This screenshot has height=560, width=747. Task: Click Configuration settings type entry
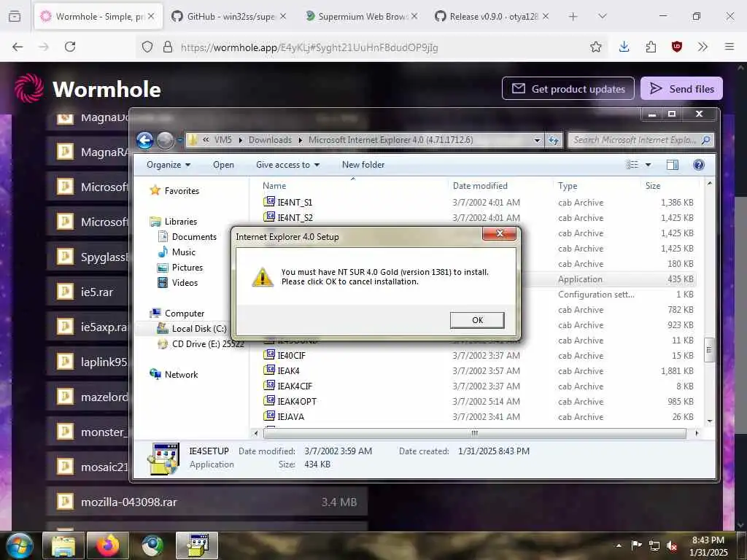tap(596, 295)
